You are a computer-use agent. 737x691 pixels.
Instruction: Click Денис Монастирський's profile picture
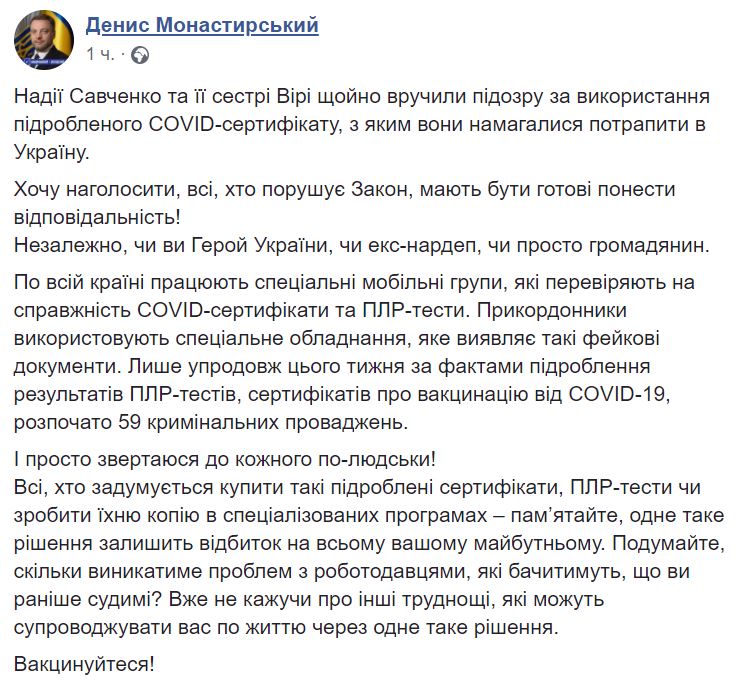click(x=41, y=38)
